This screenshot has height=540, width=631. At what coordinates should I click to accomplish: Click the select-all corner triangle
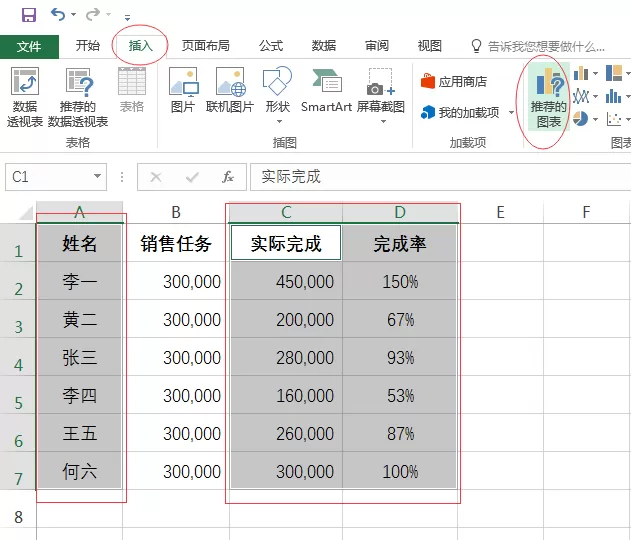tap(25, 213)
